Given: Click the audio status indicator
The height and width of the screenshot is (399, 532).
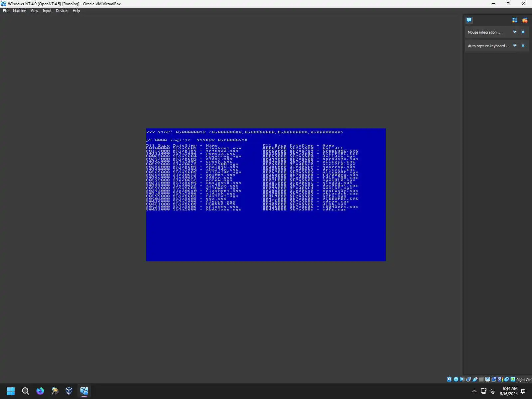Looking at the screenshot, I should pyautogui.click(x=462, y=379).
